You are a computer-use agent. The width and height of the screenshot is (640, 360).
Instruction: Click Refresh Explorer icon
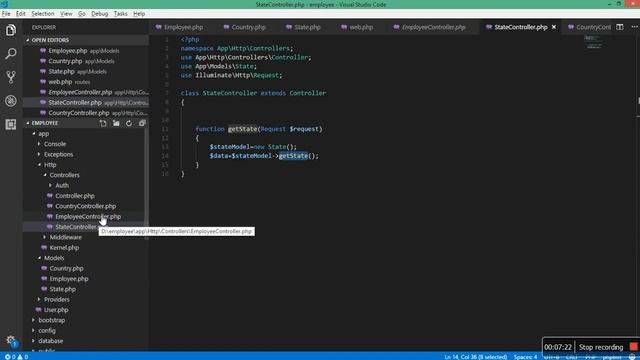(x=129, y=123)
